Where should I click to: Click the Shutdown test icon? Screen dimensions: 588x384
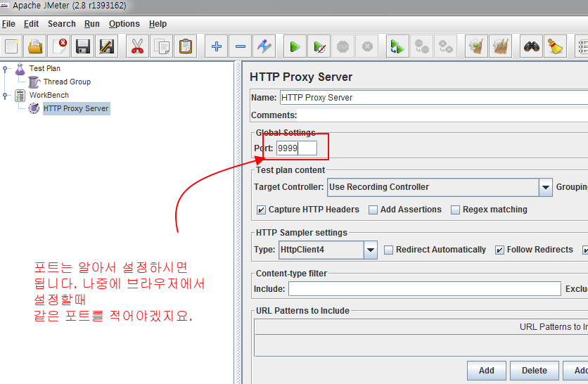(367, 47)
